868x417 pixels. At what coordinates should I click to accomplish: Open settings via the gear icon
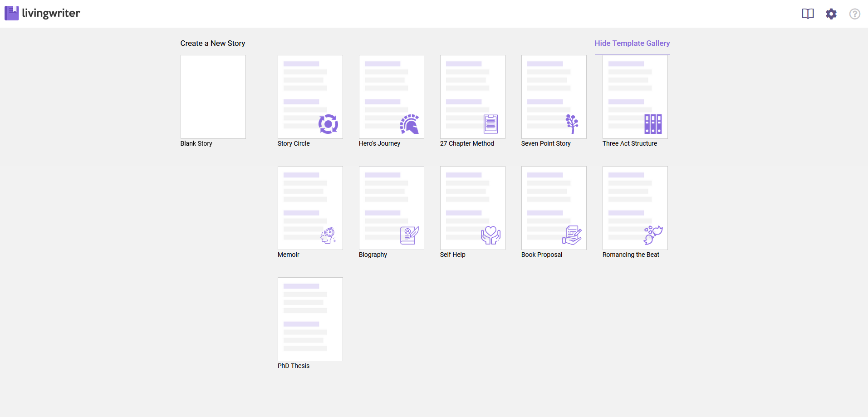831,14
